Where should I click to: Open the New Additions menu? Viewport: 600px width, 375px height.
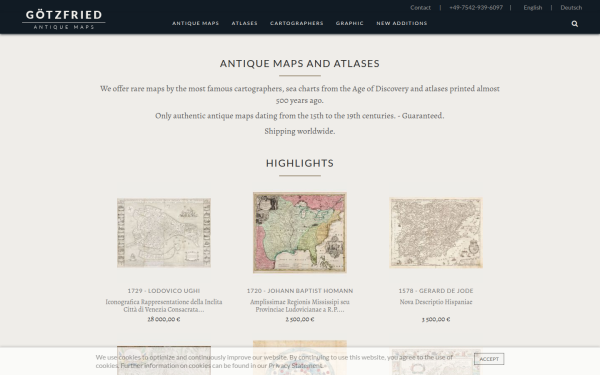(402, 23)
